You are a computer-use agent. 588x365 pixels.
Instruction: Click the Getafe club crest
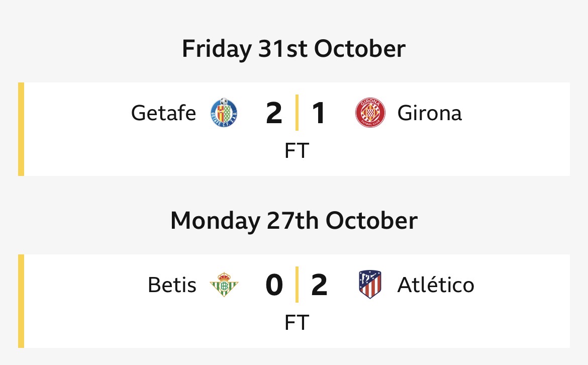224,113
